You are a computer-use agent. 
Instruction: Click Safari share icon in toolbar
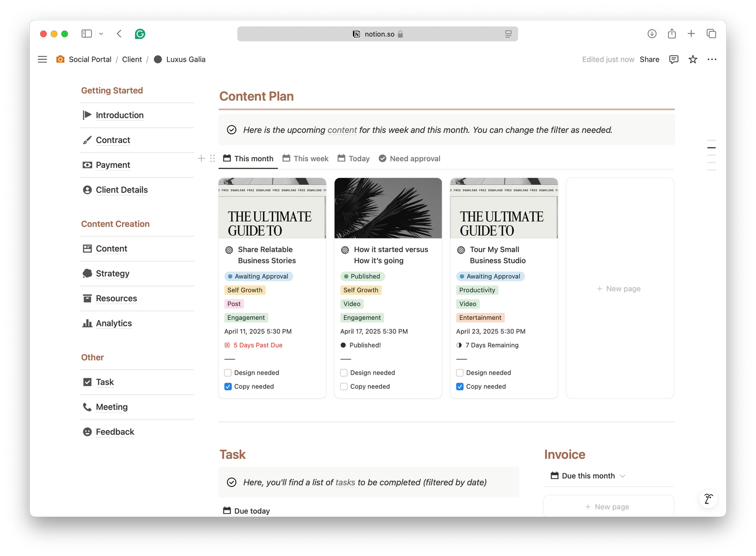(672, 34)
